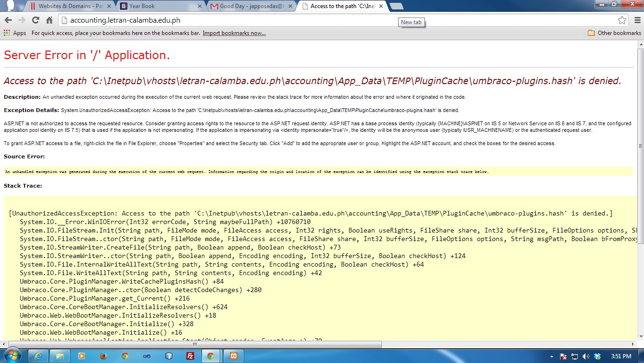Open the browser home page
The height and width of the screenshot is (363, 644).
[49, 20]
